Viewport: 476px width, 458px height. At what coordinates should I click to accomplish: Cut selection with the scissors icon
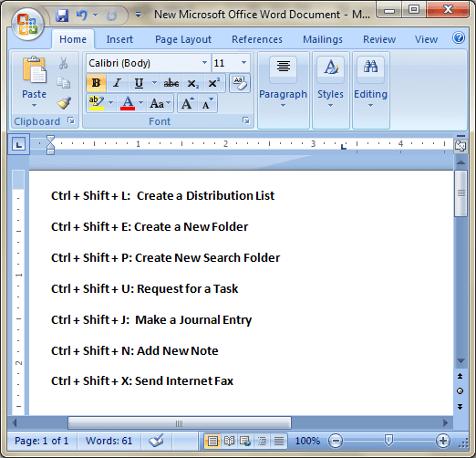[x=63, y=63]
